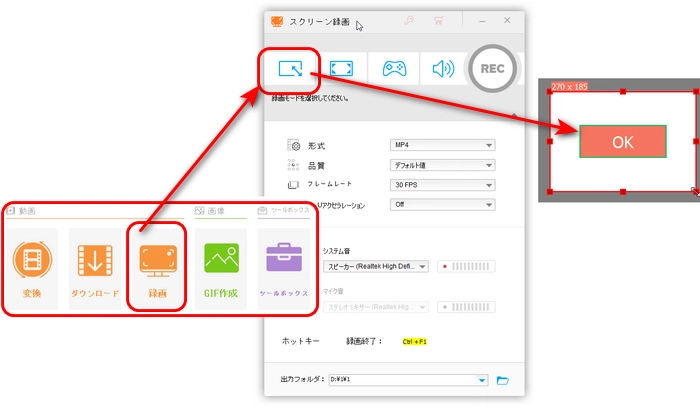Image resolution: width=700 pixels, height=407 pixels.
Task: Open the 変換 converter module
Action: coord(32,268)
